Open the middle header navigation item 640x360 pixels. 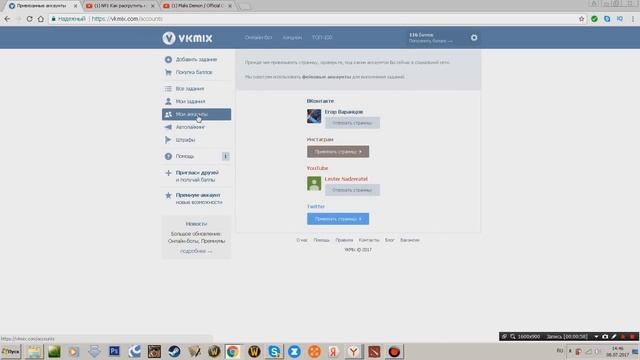[292, 38]
